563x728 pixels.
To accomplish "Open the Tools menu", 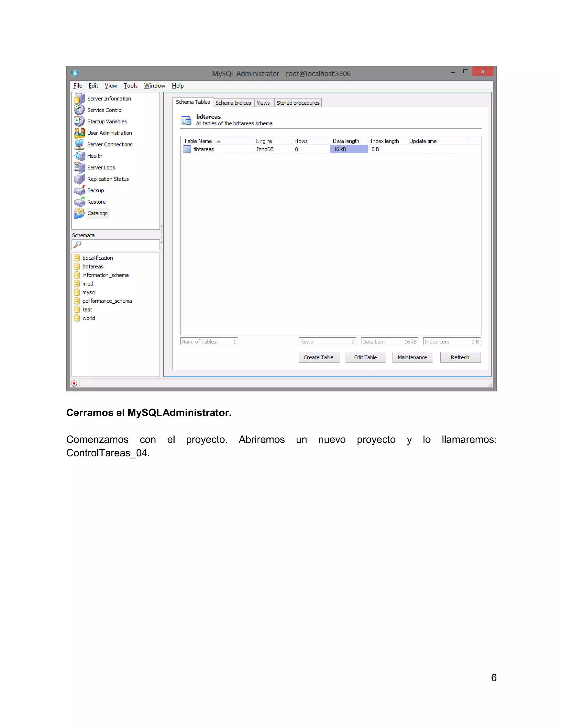I will click(x=130, y=86).
